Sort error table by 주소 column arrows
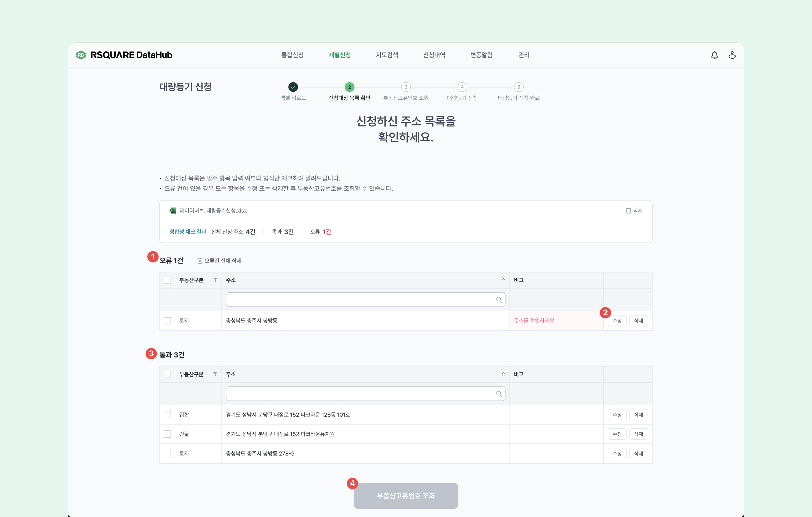The height and width of the screenshot is (517, 812). coord(503,280)
